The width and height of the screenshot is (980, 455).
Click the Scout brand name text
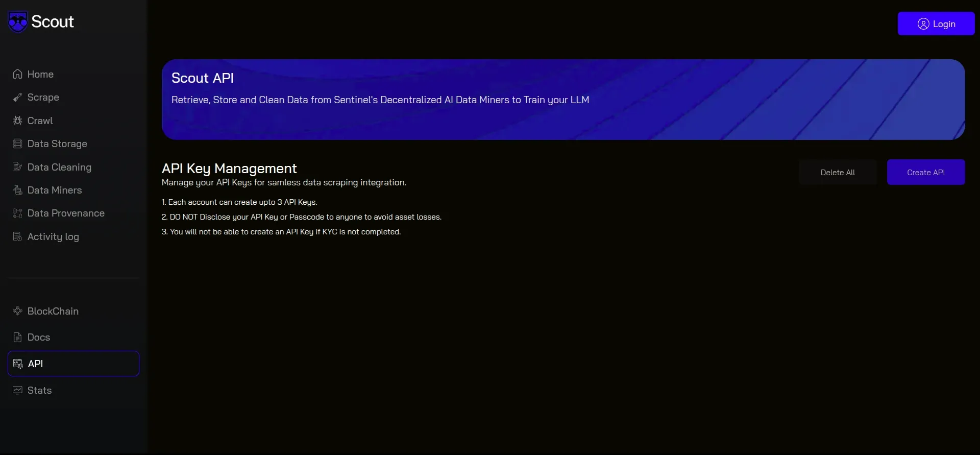tap(53, 21)
